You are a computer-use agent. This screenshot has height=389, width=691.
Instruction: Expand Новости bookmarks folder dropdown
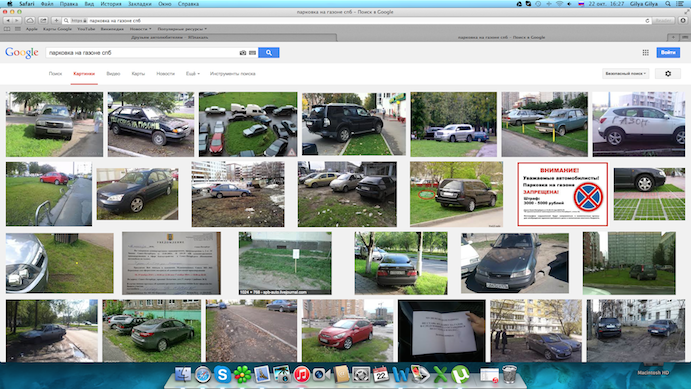(141, 29)
